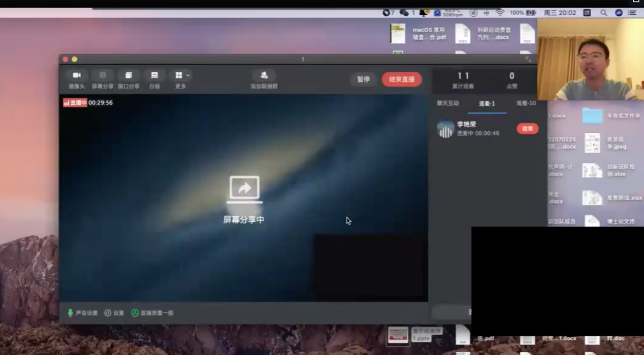Image resolution: width=644 pixels, height=355 pixels.
Task: Click the 添加联播群 add group icon
Action: point(264,76)
